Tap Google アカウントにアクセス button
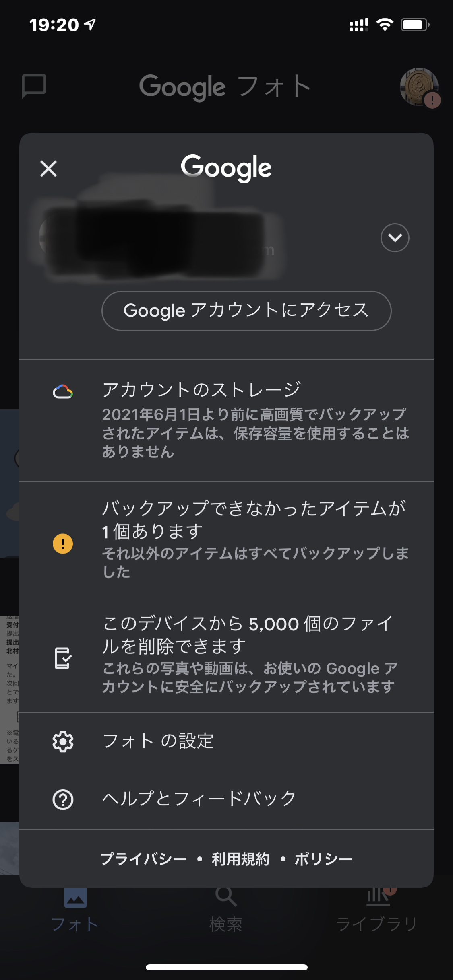The width and height of the screenshot is (453, 980). click(x=246, y=311)
